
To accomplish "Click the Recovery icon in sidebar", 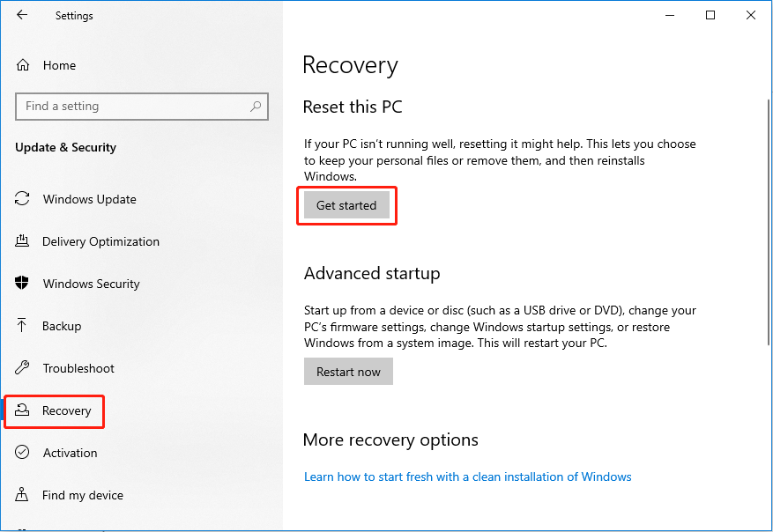I will (23, 410).
